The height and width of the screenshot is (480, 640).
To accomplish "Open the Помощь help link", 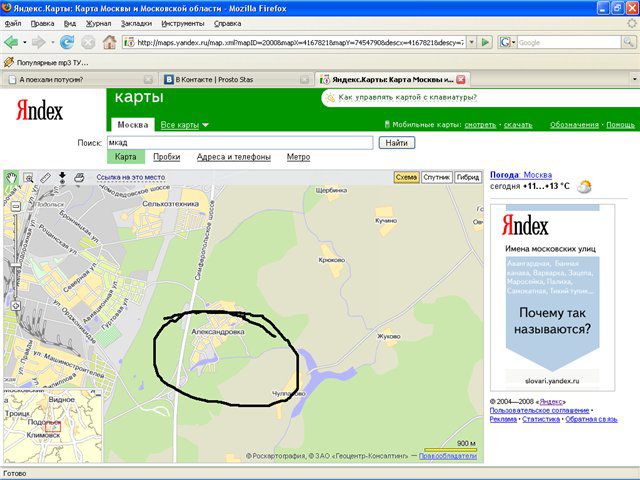I will (620, 124).
